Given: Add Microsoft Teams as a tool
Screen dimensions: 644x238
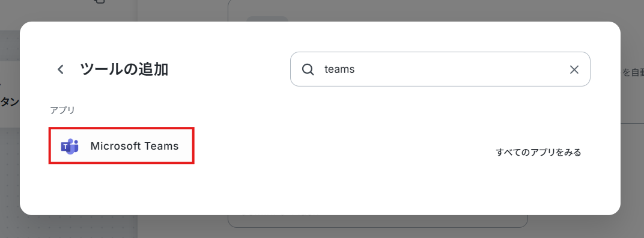Looking at the screenshot, I should pyautogui.click(x=121, y=146).
